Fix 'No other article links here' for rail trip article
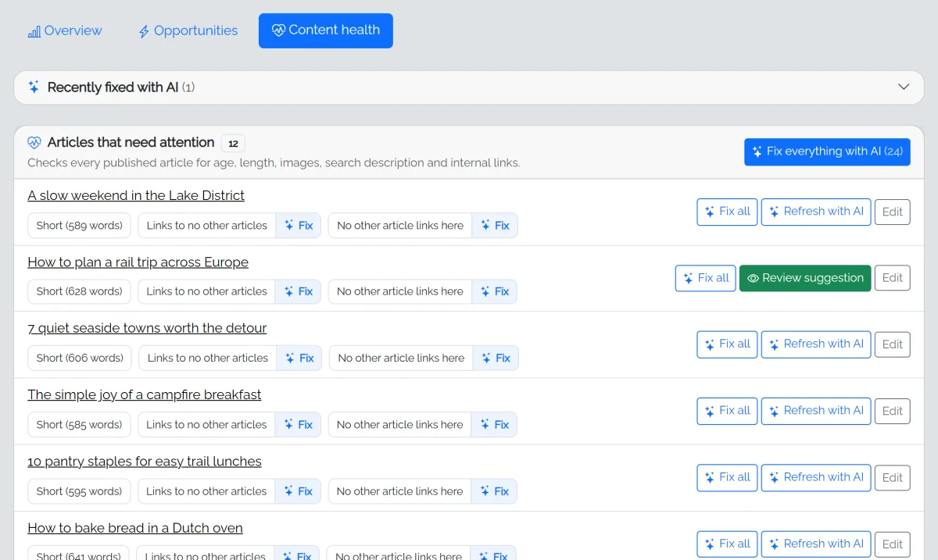Viewport: 938px width, 560px height. pyautogui.click(x=494, y=291)
